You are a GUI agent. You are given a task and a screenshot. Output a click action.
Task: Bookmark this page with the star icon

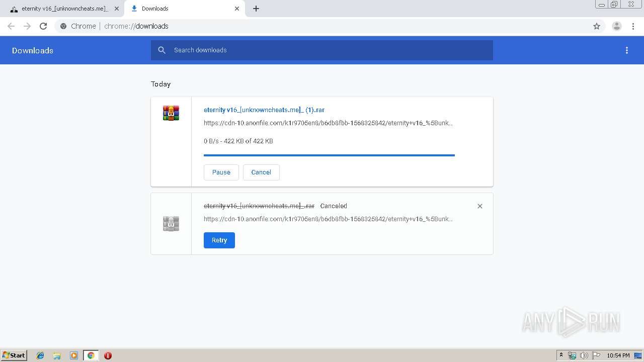[597, 26]
